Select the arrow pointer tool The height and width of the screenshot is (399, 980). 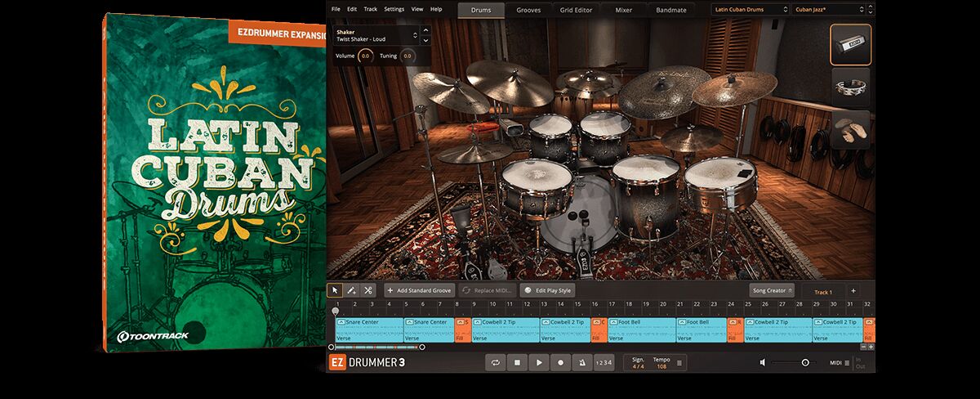click(335, 290)
